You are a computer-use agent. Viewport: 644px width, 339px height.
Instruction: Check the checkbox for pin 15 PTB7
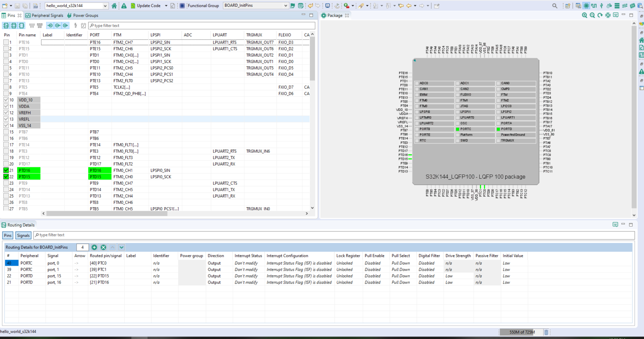(x=6, y=132)
